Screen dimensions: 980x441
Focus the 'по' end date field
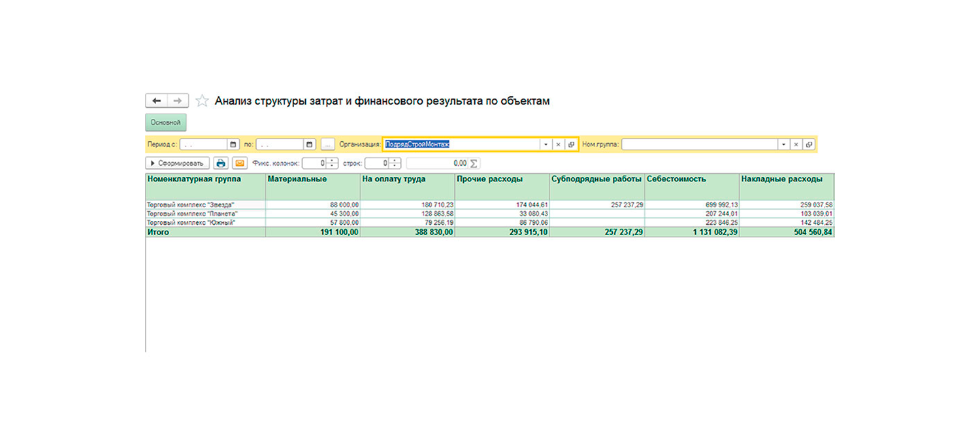280,144
